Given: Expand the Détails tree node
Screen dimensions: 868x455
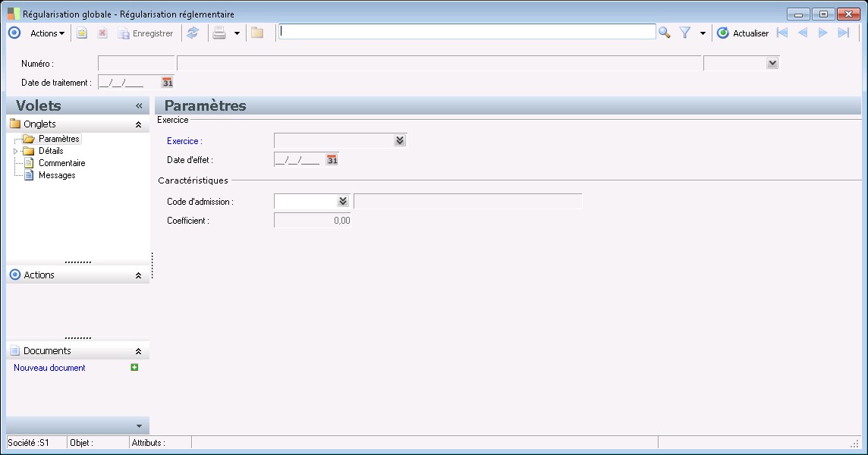Looking at the screenshot, I should click(15, 151).
